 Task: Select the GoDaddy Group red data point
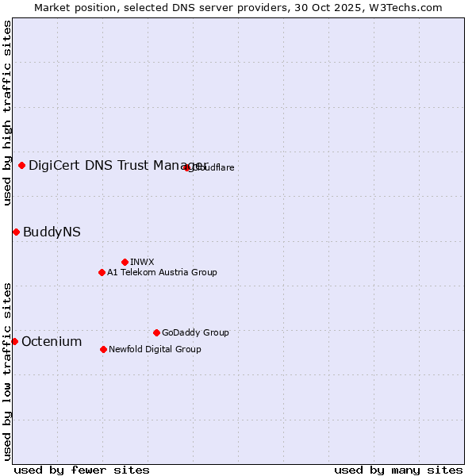click(156, 332)
